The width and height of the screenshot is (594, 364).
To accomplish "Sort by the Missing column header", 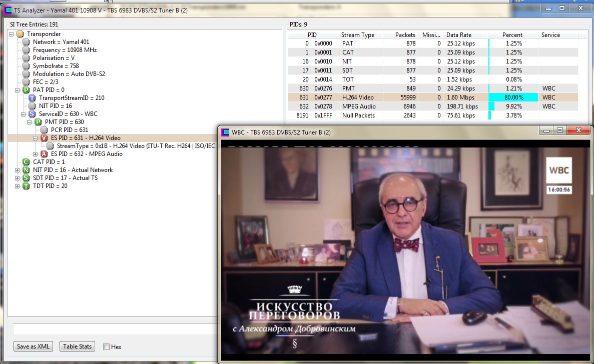I will point(431,35).
